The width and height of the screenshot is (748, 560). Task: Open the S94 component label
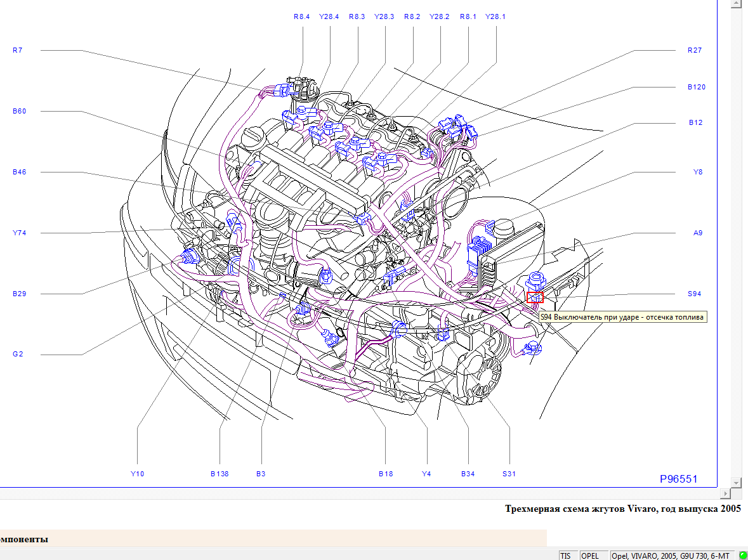point(695,294)
